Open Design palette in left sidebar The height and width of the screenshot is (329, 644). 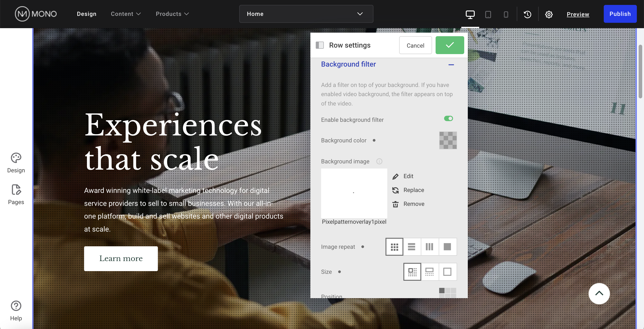click(16, 163)
